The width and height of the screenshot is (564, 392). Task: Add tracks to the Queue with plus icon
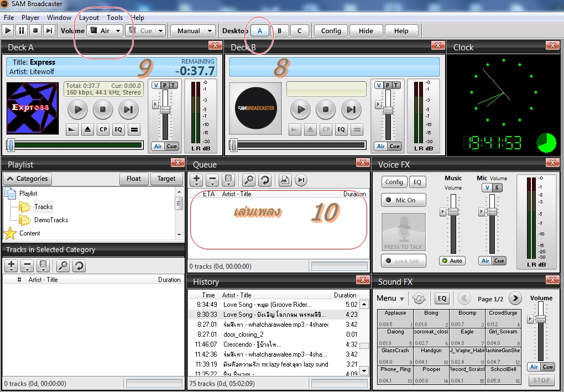(x=196, y=180)
